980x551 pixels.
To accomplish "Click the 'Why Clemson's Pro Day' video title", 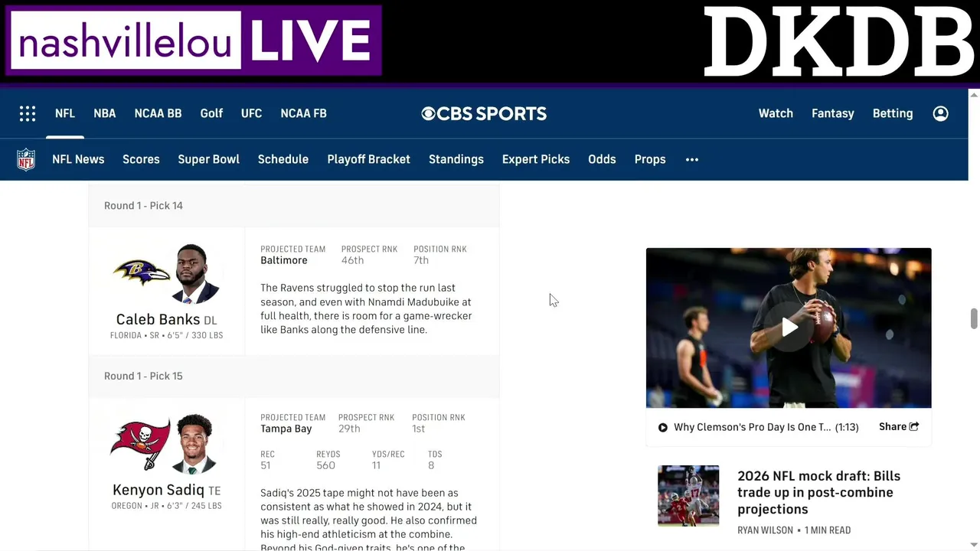I will click(x=752, y=427).
